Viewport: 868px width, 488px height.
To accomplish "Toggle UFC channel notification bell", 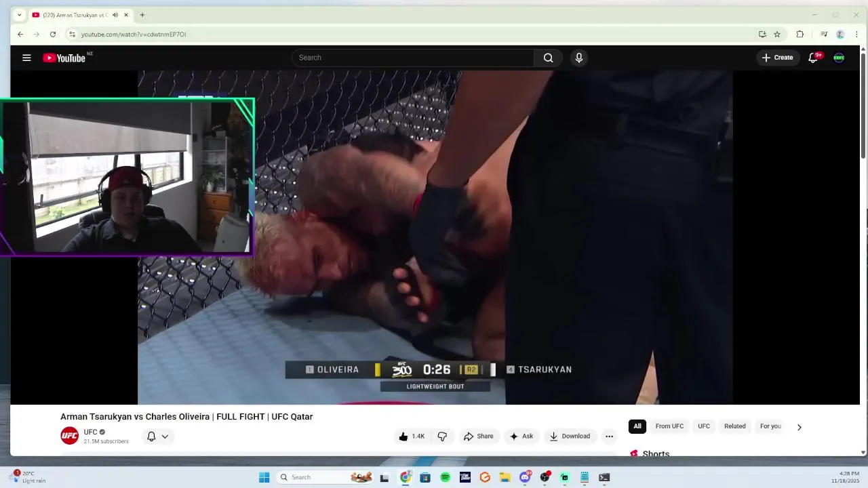I will pos(151,436).
